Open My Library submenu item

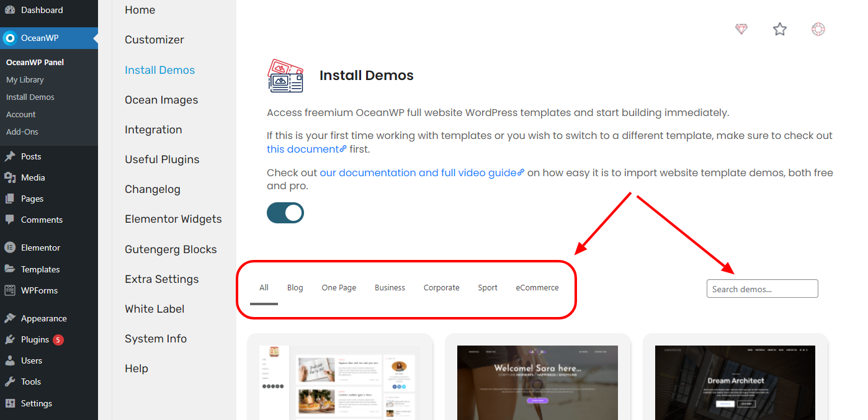[25, 79]
